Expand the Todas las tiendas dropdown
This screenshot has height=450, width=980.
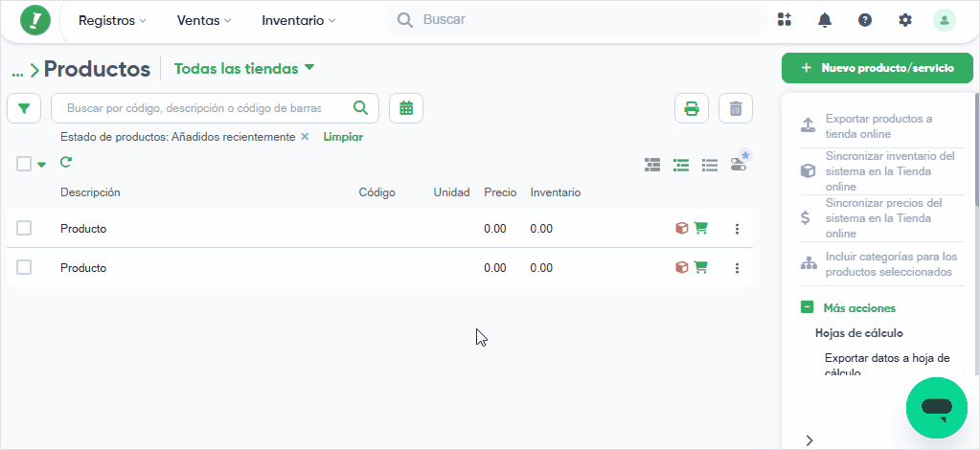(x=244, y=69)
